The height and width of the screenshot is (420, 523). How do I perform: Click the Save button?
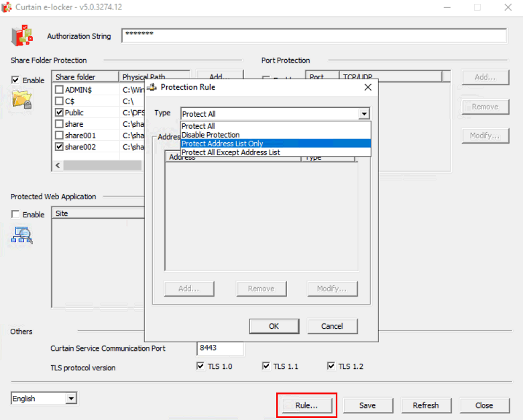tap(367, 405)
